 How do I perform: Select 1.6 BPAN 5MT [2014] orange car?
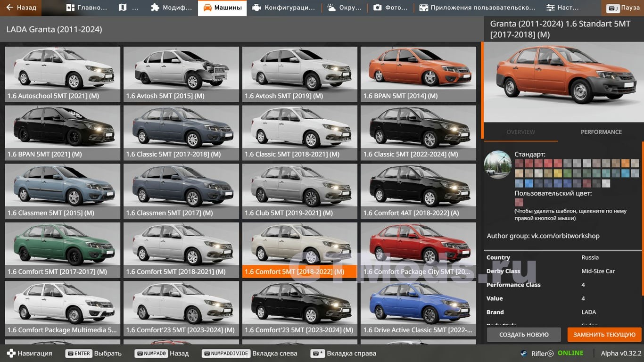point(418,74)
